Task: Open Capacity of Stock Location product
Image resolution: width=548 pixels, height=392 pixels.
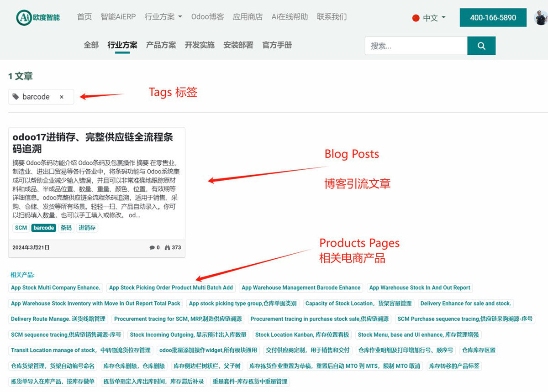Action: tap(358, 303)
